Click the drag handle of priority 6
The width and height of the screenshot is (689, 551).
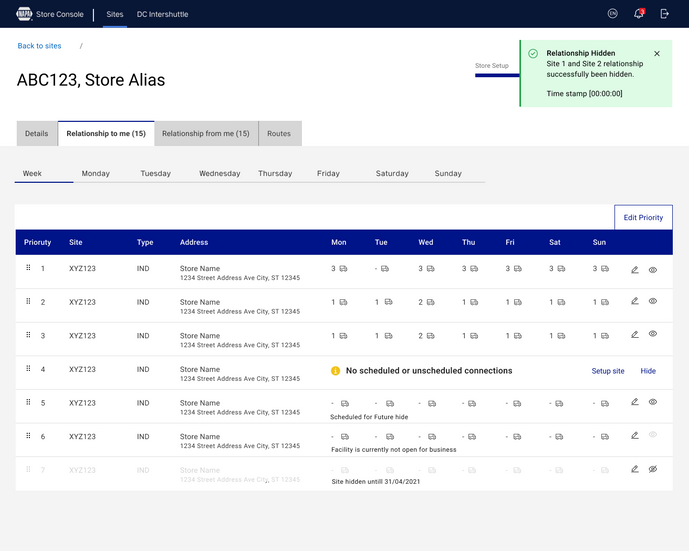pos(28,436)
